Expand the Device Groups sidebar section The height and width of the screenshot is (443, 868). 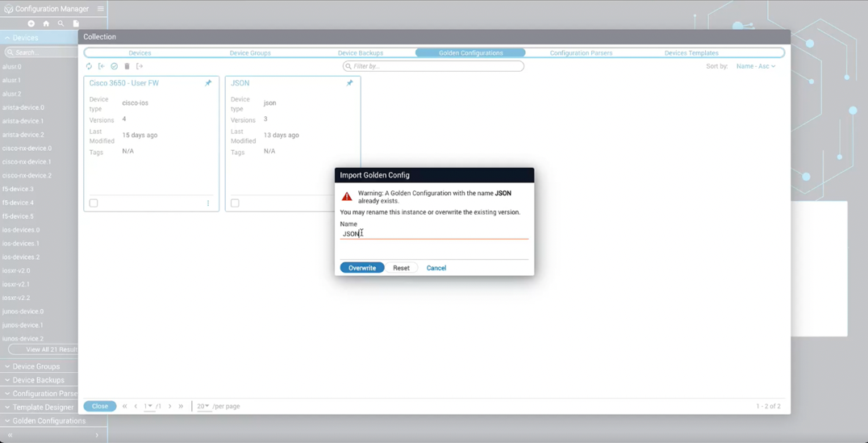36,366
